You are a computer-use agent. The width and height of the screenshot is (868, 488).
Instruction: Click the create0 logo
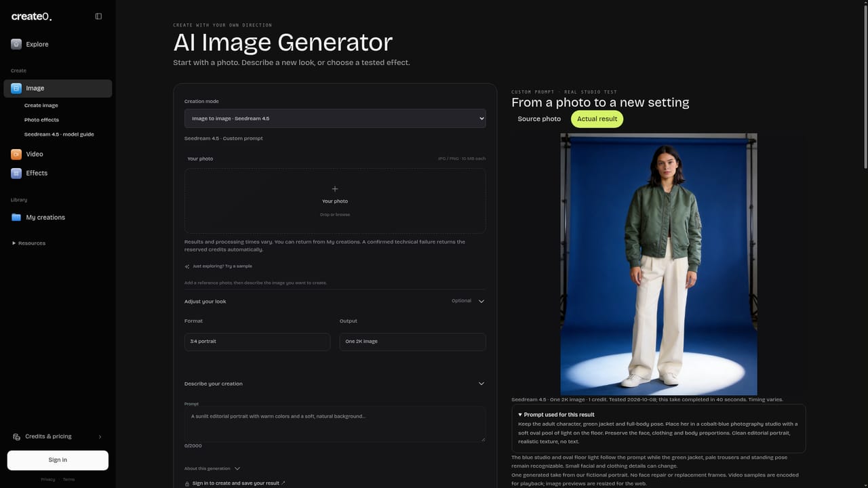point(31,16)
